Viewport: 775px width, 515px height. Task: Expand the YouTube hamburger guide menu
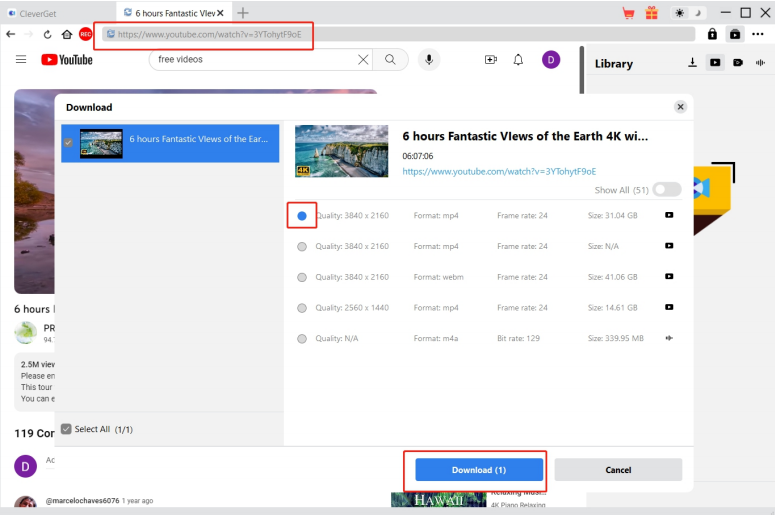coord(21,60)
